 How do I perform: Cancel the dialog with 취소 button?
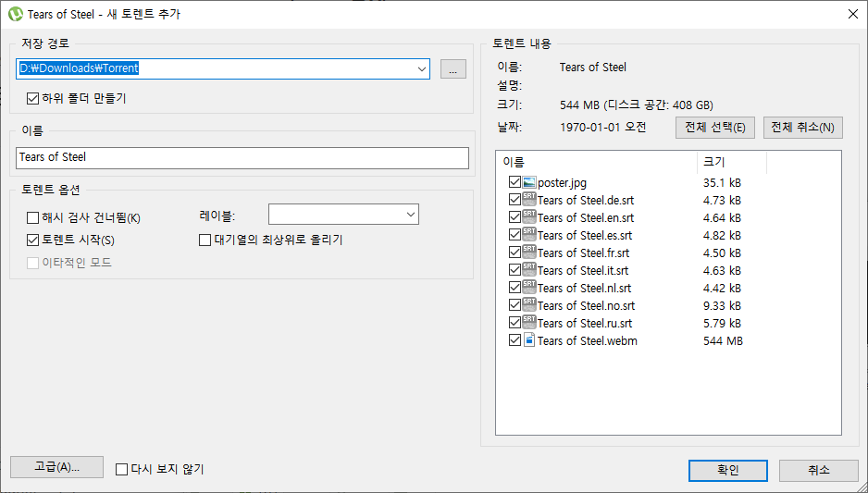pyautogui.click(x=819, y=470)
